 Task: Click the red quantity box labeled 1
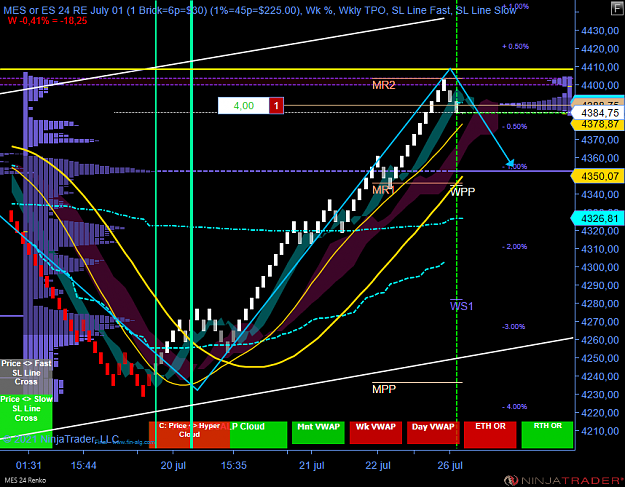(276, 106)
